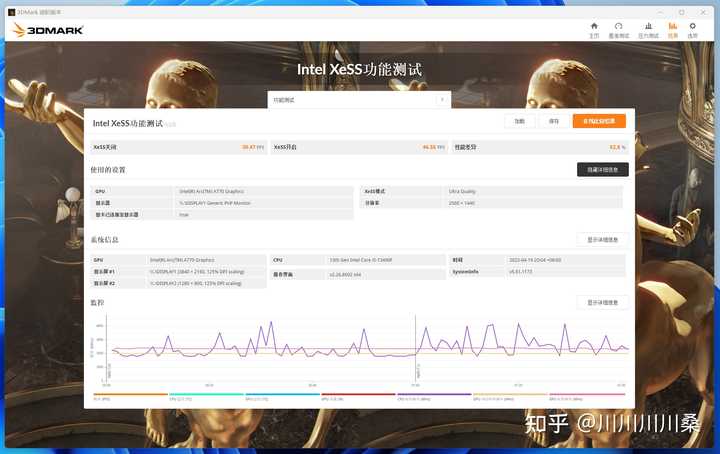720x454 pixels.
Task: Select the Ultra Quality XeSS mode value
Action: click(x=462, y=191)
